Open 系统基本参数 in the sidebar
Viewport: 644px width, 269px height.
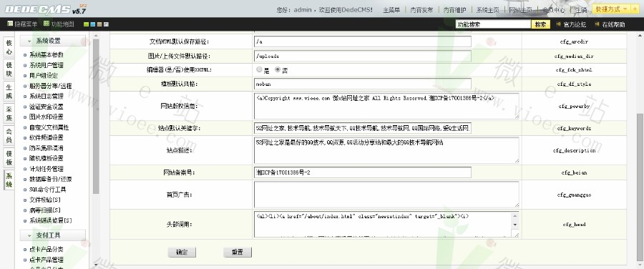click(47, 54)
